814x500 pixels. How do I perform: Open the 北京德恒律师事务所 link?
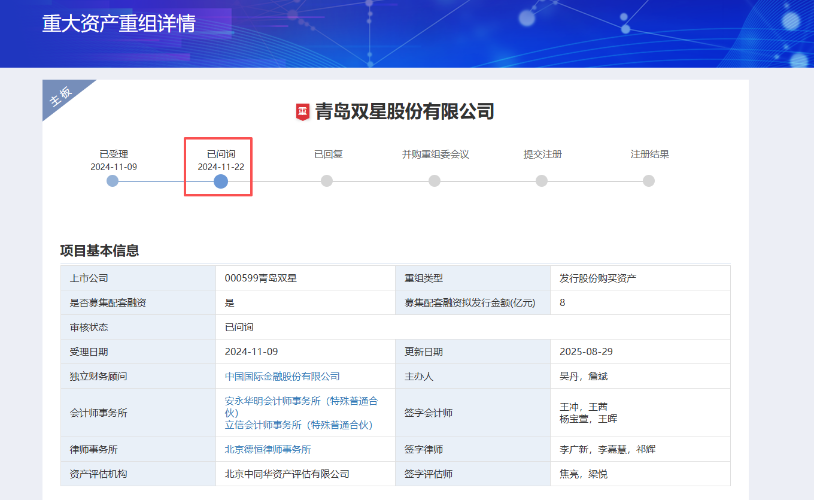pos(268,449)
